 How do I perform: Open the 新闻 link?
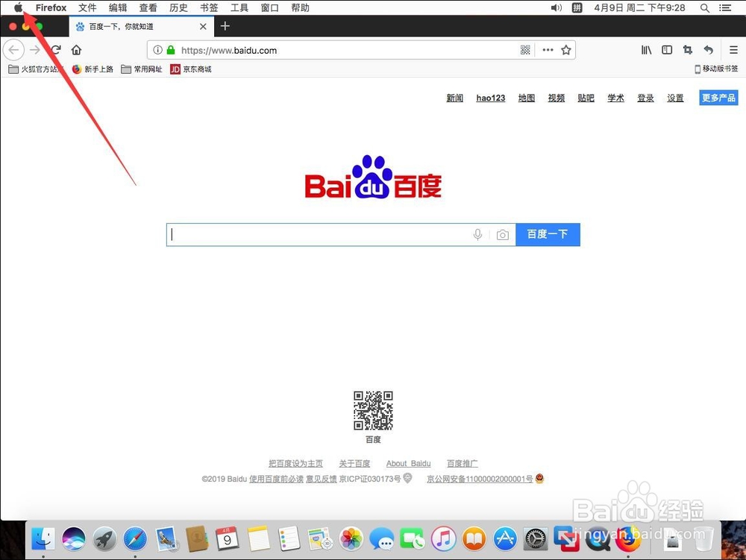pyautogui.click(x=455, y=98)
